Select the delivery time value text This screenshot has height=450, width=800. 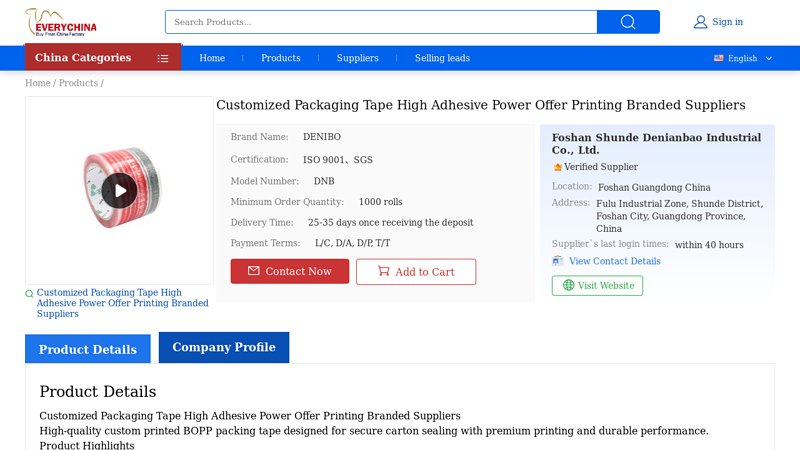391,222
